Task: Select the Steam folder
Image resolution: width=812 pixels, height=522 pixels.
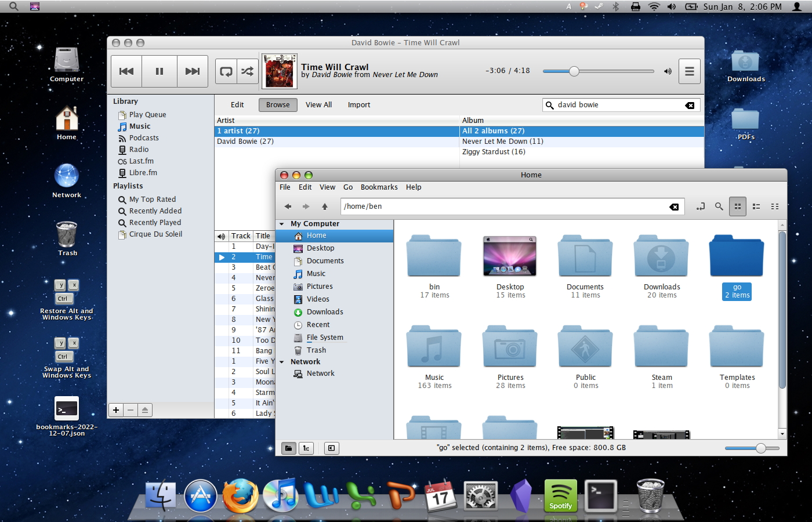Action: tap(661, 347)
